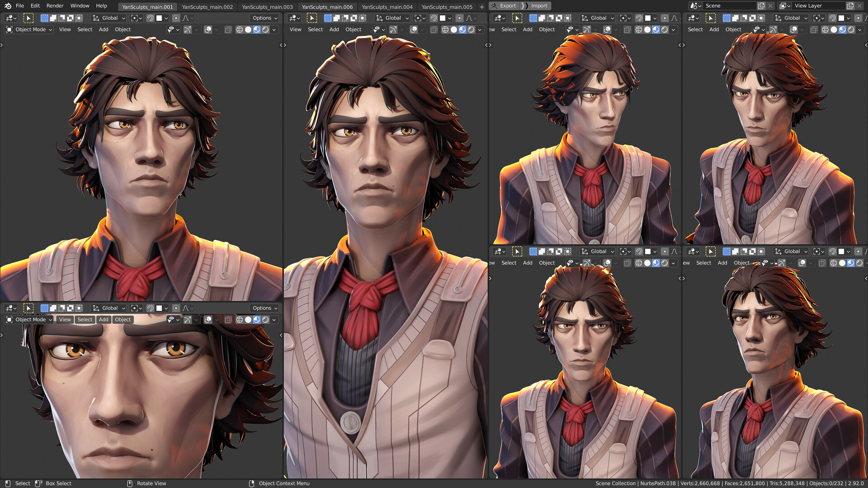Screen dimensions: 868x488
Task: Open pivot point dropdown in top-left viewport
Action: (136, 18)
